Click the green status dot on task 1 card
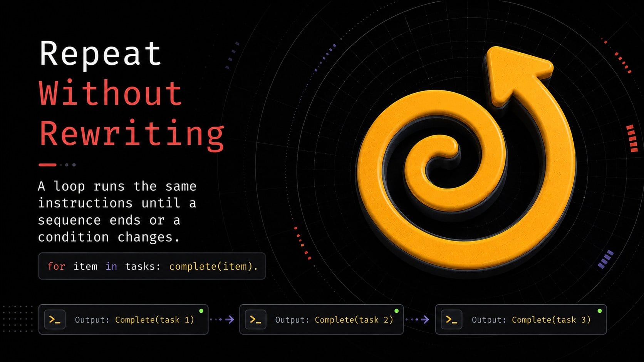 coord(201,311)
